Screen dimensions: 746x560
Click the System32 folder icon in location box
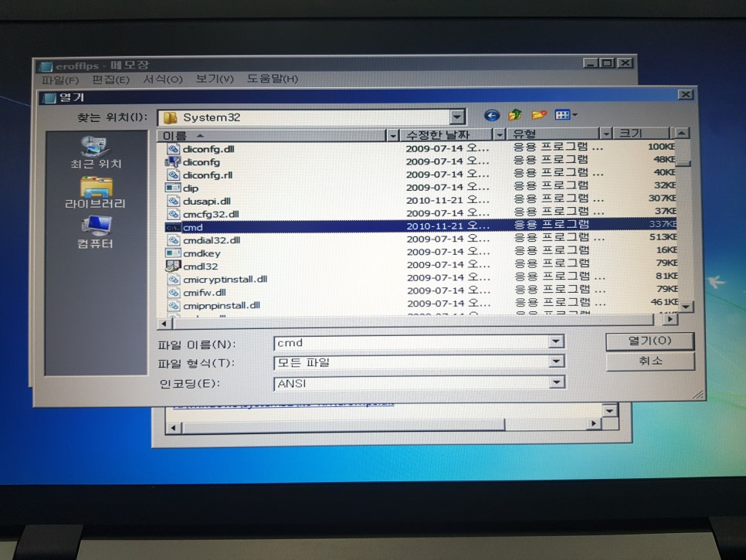point(170,117)
